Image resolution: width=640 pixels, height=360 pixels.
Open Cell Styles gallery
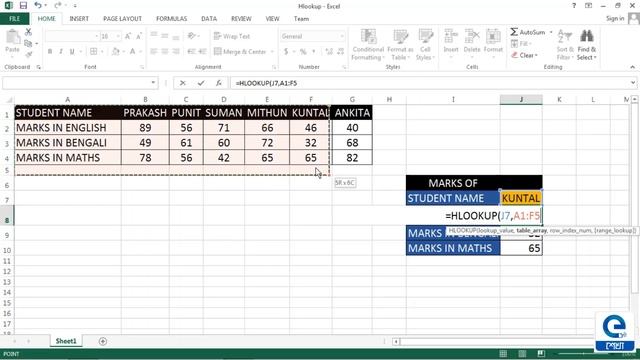coord(425,45)
